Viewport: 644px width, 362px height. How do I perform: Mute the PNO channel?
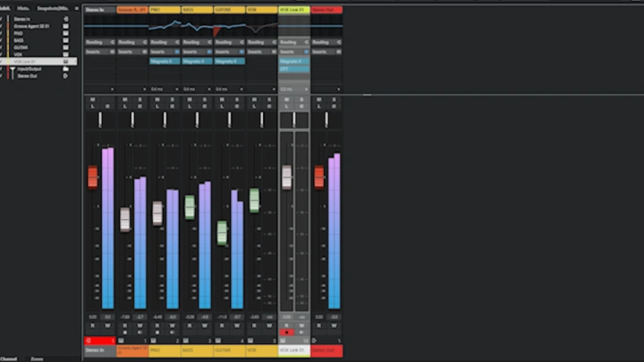click(157, 100)
